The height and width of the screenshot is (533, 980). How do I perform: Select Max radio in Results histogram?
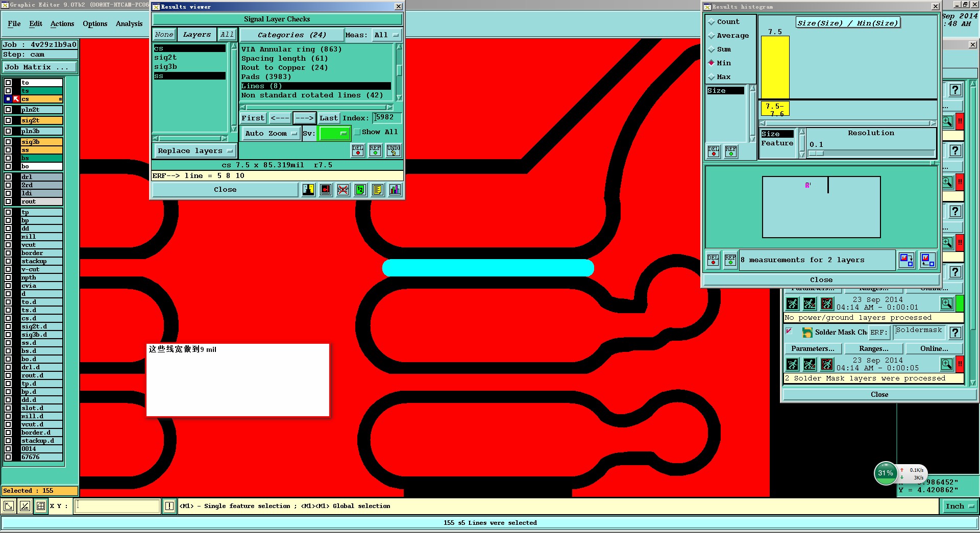[x=712, y=77]
